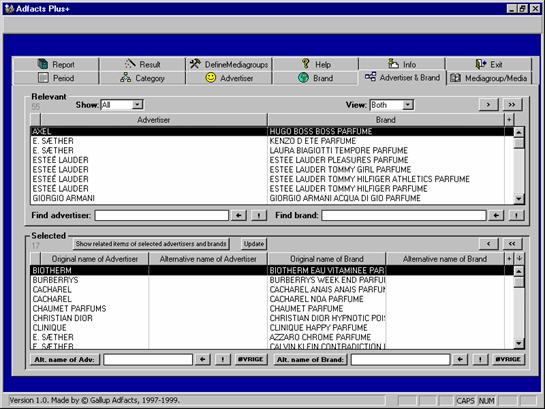Click the Selected list scroll down arrow
This screenshot has width=545, height=409.
[519, 344]
